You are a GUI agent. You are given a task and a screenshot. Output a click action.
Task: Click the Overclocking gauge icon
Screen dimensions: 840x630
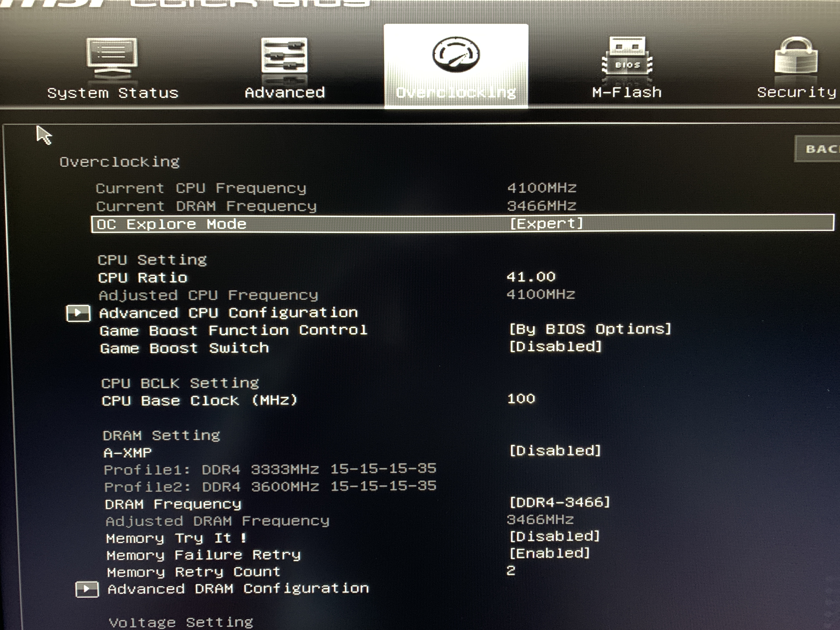click(456, 54)
